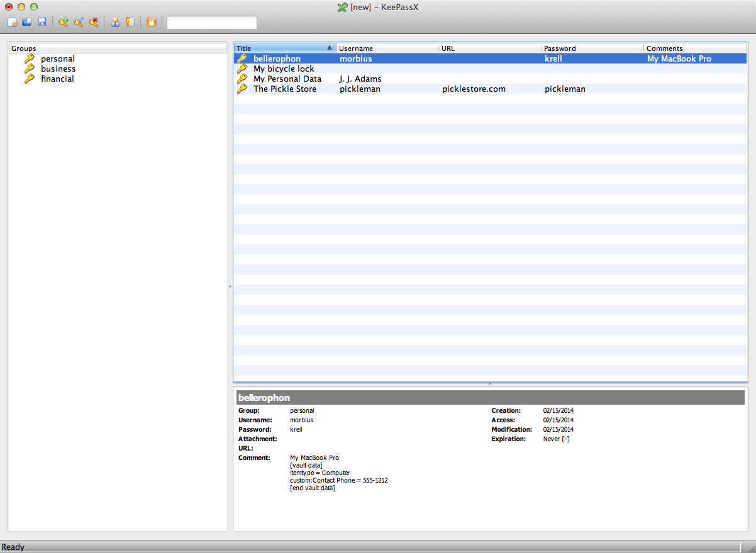Click the Open Database folder icon
Screen dimensions: 756x553
(x=27, y=23)
